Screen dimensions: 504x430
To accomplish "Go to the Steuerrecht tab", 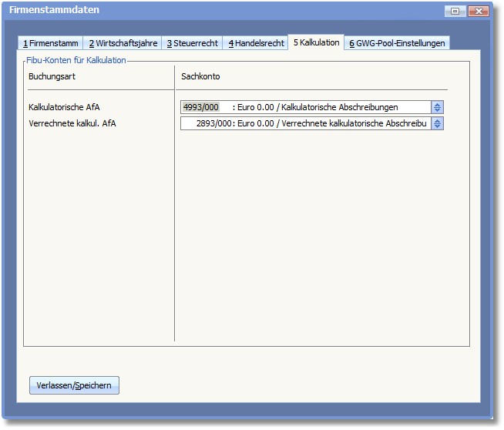I will [x=192, y=43].
